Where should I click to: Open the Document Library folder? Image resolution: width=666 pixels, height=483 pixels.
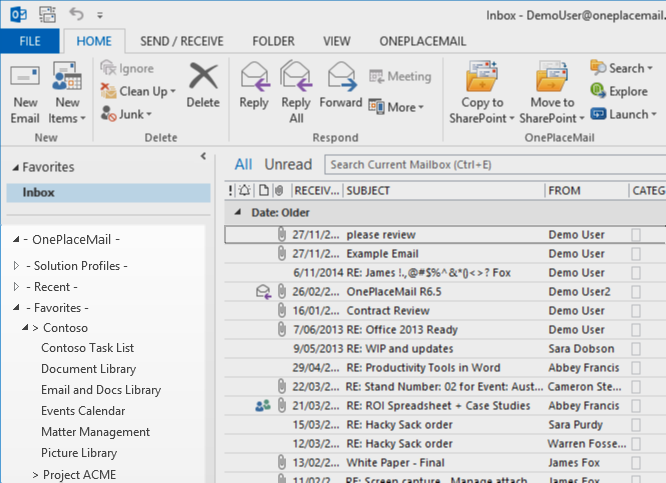(88, 369)
